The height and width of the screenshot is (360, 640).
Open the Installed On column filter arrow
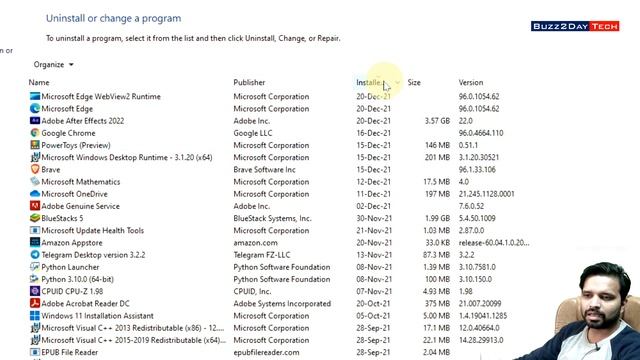397,82
